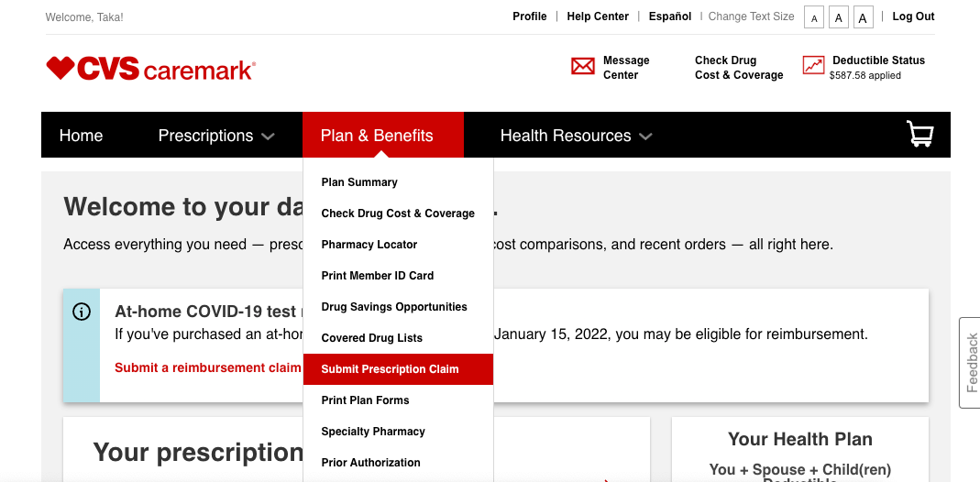
Task: Visit the Help Center link
Action: (598, 16)
